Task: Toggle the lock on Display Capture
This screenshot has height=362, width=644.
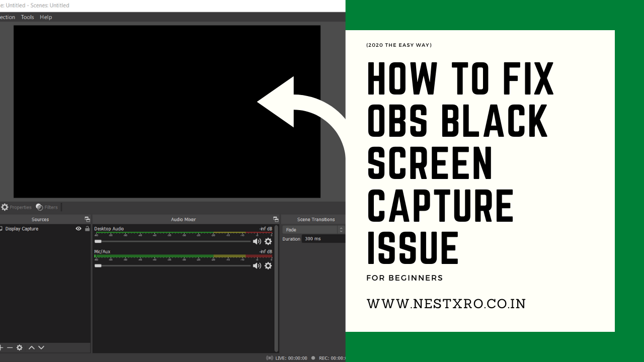Action: [x=87, y=229]
